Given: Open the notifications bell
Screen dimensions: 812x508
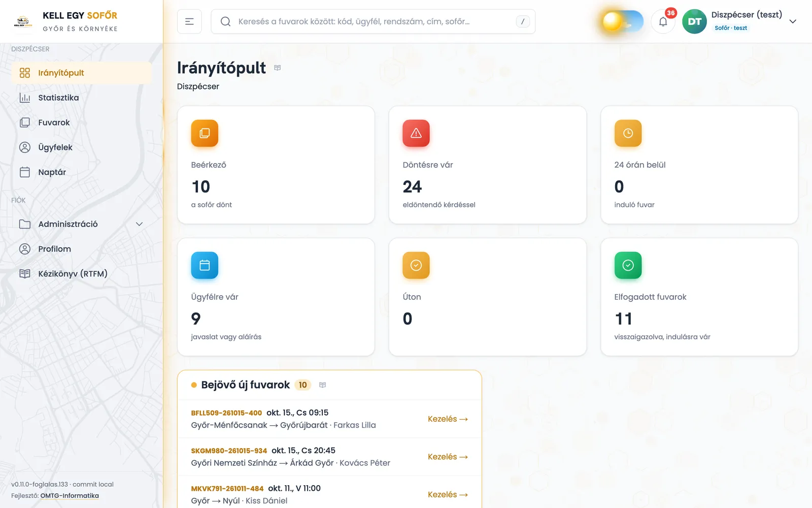Looking at the screenshot, I should [663, 21].
